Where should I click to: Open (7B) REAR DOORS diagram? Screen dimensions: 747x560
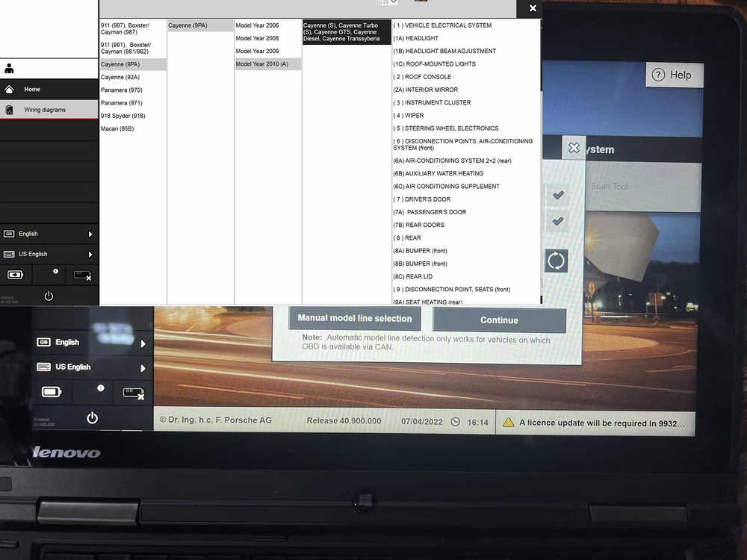[x=419, y=225]
